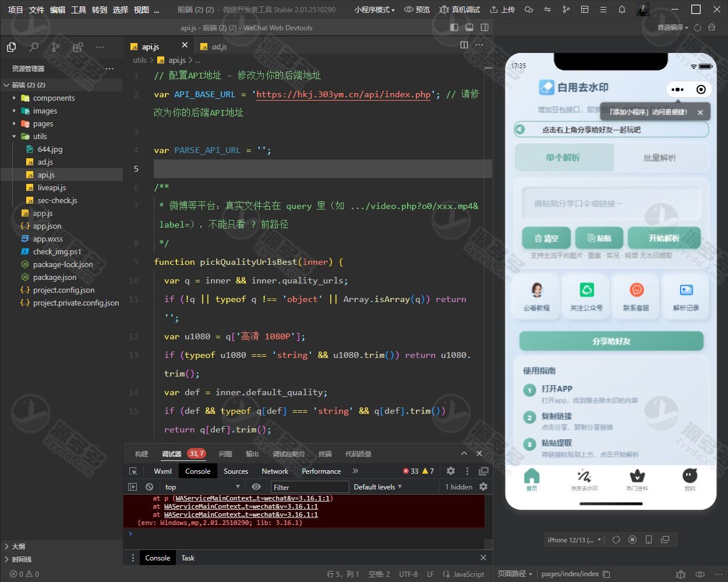This screenshot has width=728, height=582.
Task: Open the Default levels dropdown
Action: pyautogui.click(x=378, y=487)
